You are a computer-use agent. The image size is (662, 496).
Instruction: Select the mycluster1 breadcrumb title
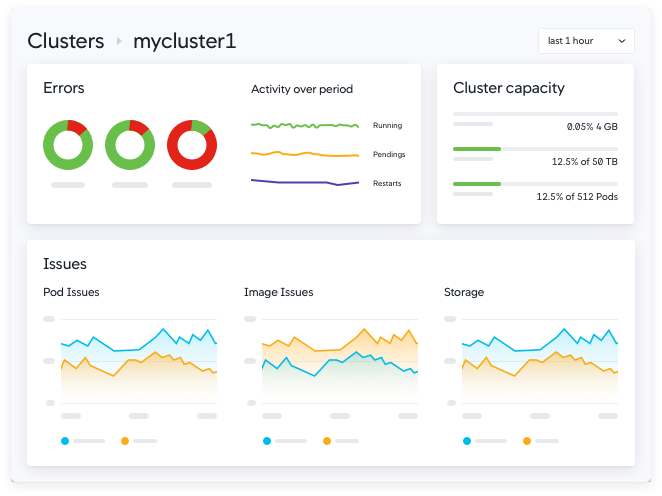point(184,41)
